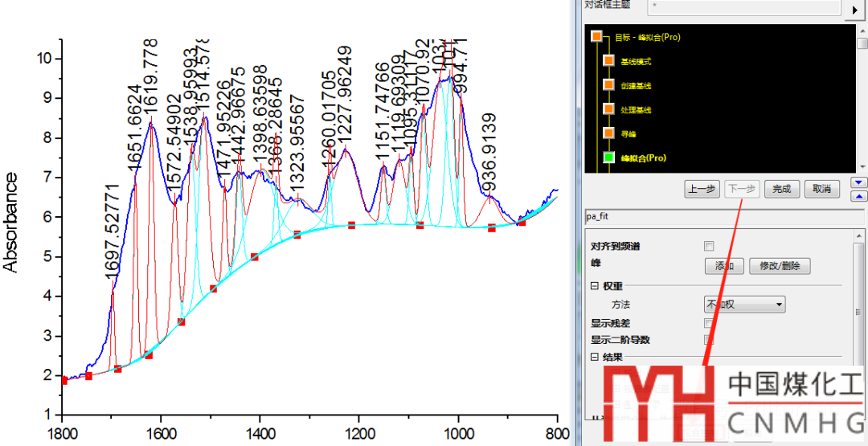Enable the 对齐到频道 checkbox
The image size is (868, 446).
click(708, 246)
